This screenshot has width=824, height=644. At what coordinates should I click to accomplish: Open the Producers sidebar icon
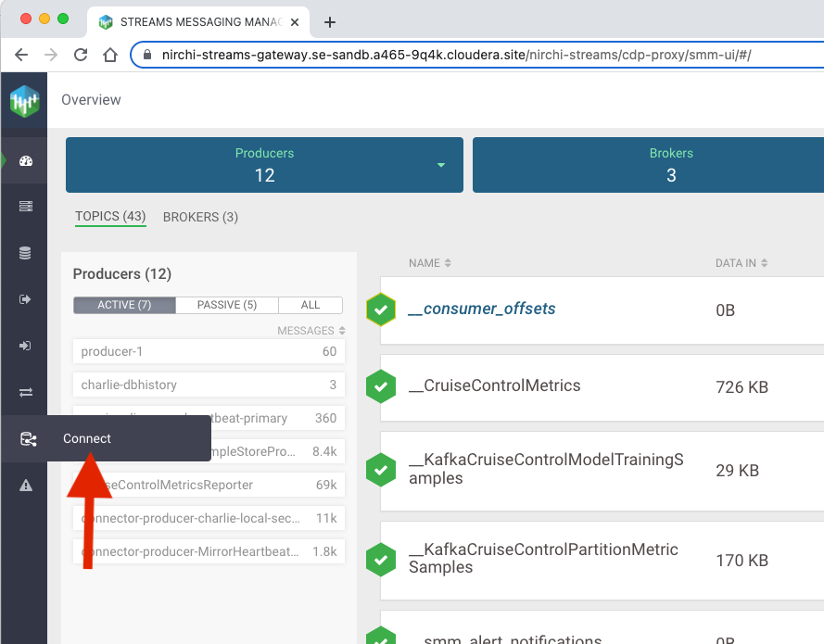click(25, 299)
